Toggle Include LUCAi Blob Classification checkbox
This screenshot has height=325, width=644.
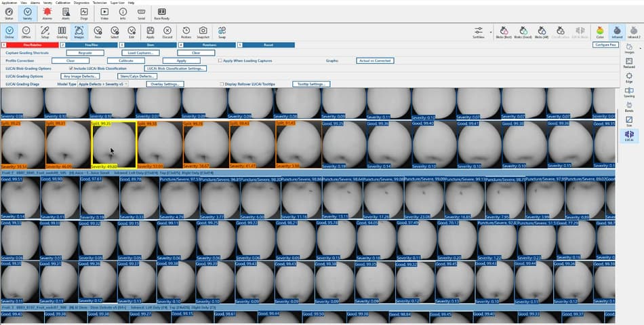(71, 69)
